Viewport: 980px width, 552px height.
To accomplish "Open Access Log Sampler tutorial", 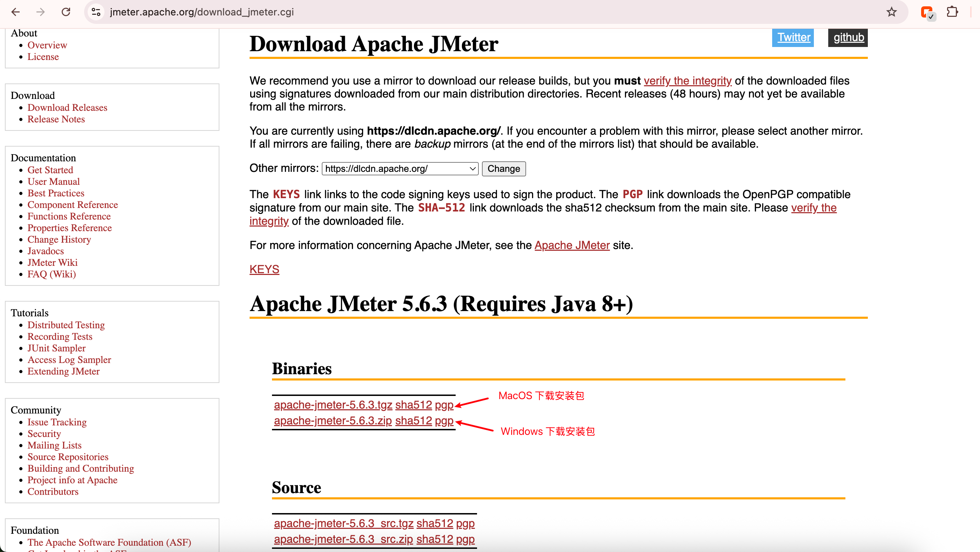I will (69, 359).
